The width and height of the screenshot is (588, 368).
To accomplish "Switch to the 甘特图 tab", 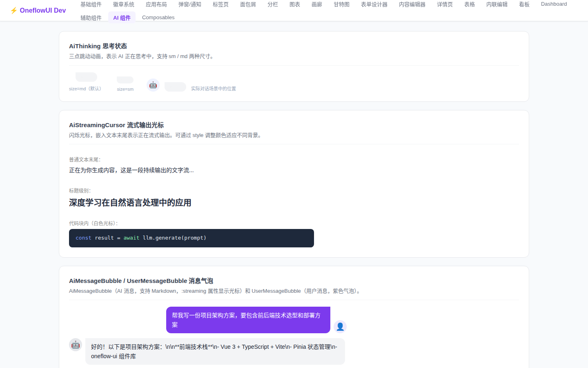I will [342, 4].
